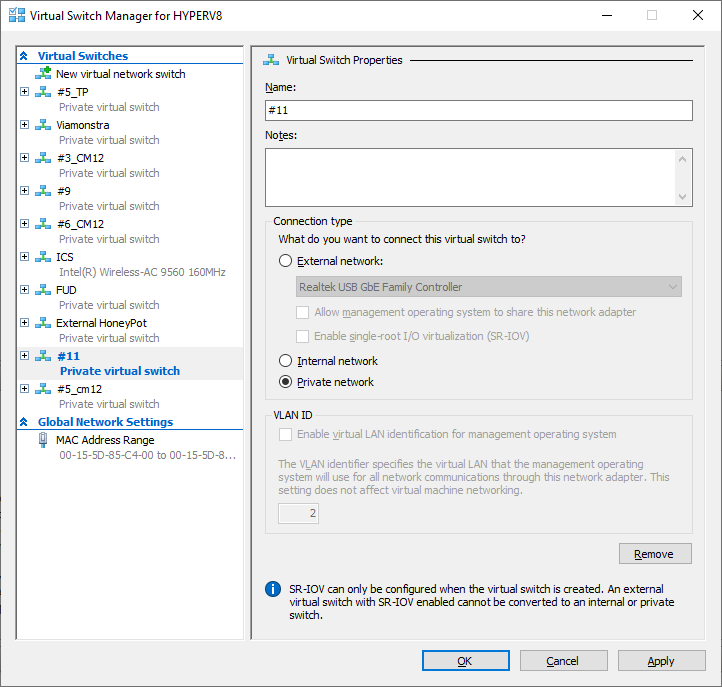The height and width of the screenshot is (687, 722).
Task: Expand the FUD switch tree node
Action: click(x=25, y=290)
